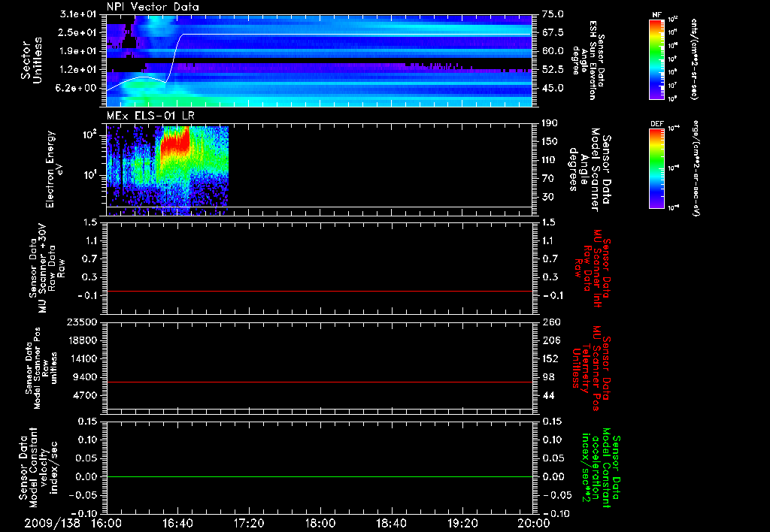
Task: Click the date label '2009/138'
Action: pyautogui.click(x=53, y=523)
